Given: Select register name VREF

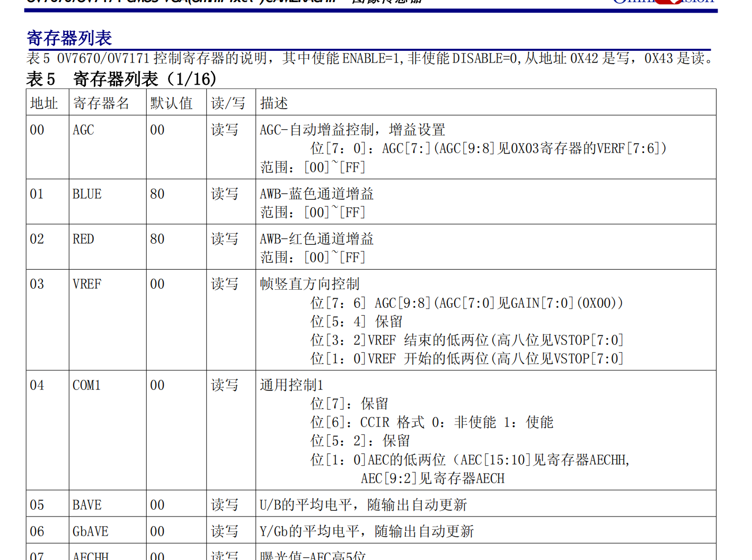Looking at the screenshot, I should 87,284.
